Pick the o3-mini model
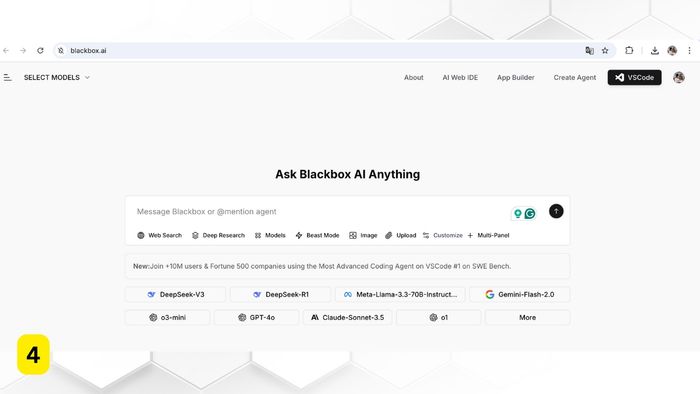The height and width of the screenshot is (394, 700). click(x=167, y=317)
